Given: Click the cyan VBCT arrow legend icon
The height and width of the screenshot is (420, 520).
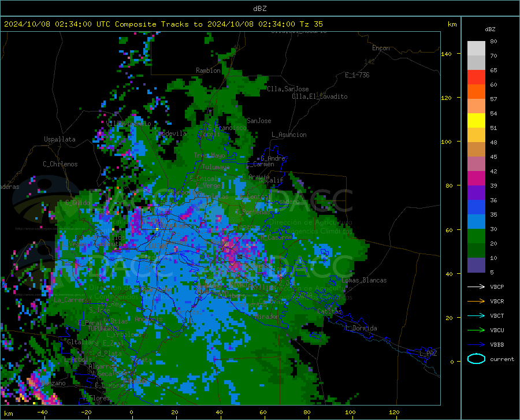Looking at the screenshot, I should tap(476, 315).
